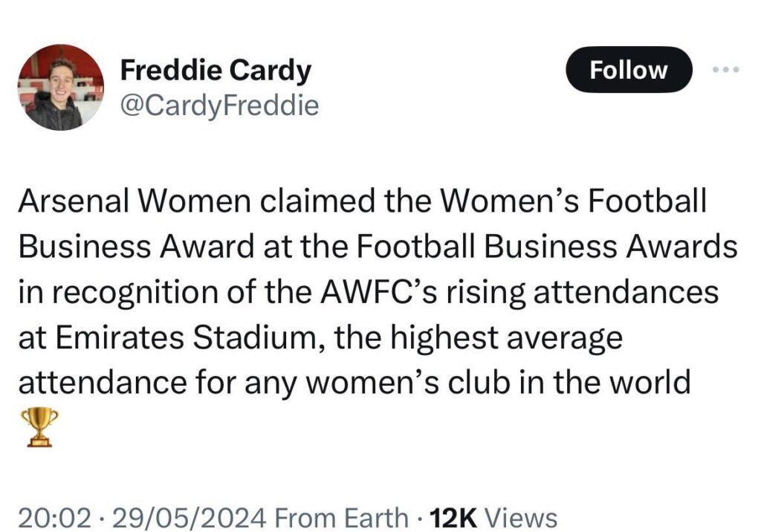Click the @CardyFreddie handle

tap(218, 105)
